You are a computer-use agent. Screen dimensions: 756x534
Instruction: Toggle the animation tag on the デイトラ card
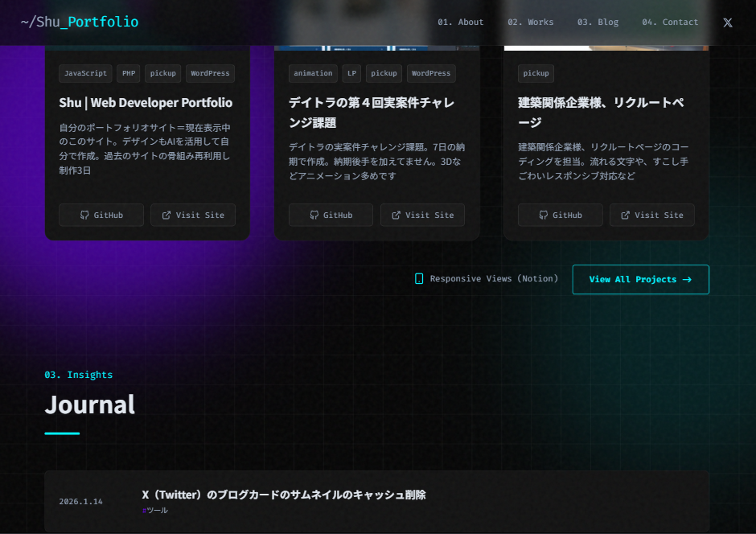click(313, 73)
